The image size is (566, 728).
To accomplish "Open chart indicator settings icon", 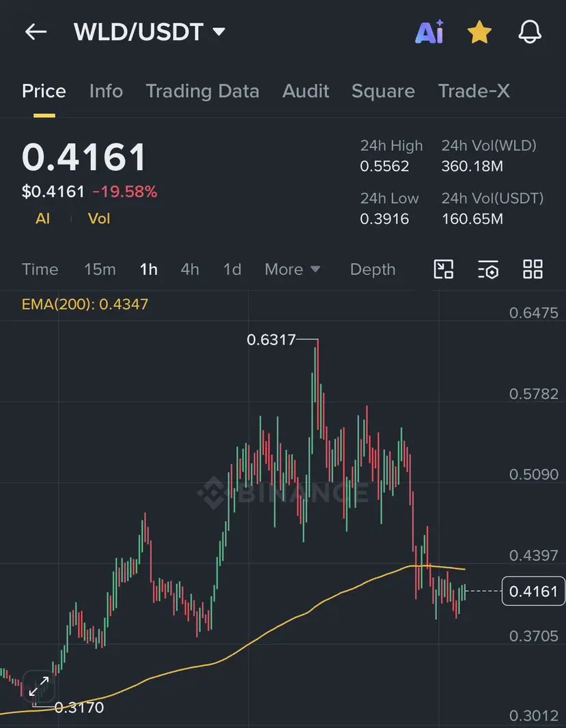I will [x=488, y=270].
